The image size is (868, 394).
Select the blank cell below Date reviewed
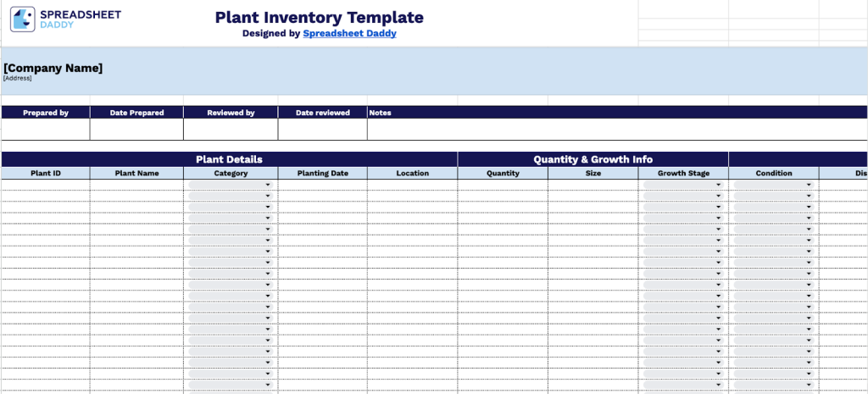point(322,129)
